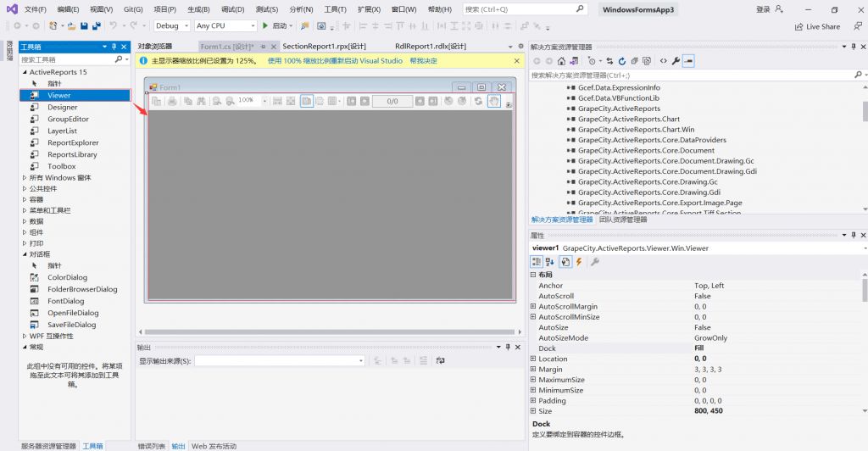
Task: Collapse the 对话框 toolbox group
Action: pyautogui.click(x=25, y=254)
